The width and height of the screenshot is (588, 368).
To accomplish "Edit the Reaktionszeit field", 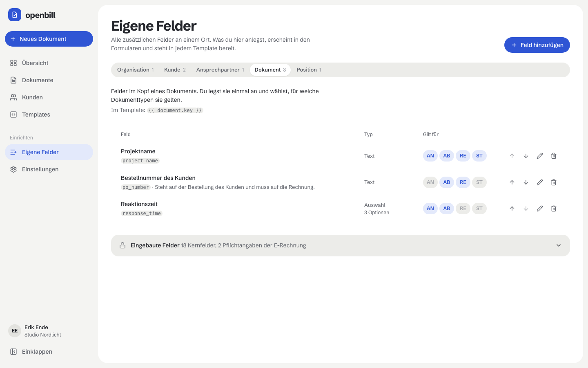I will click(x=540, y=209).
